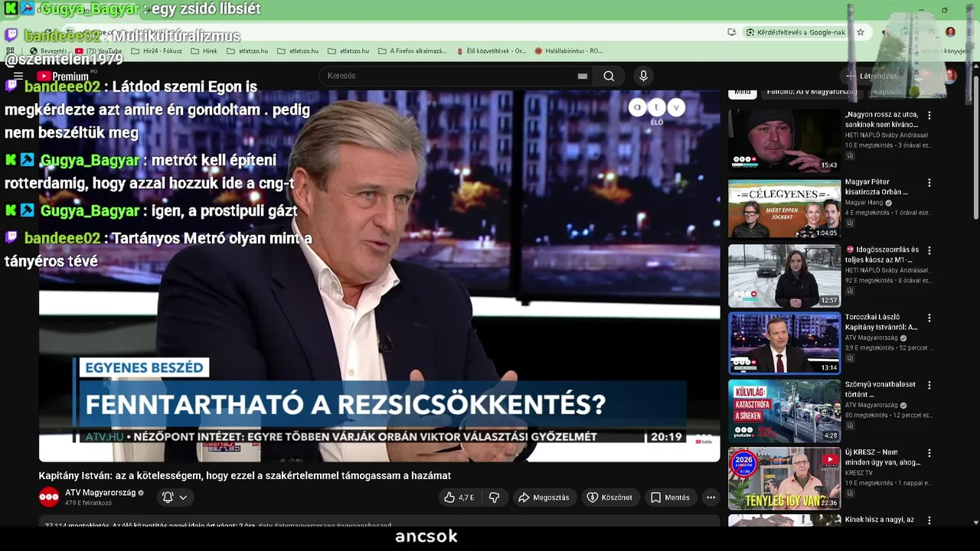Like the video with thumbs up

[459, 497]
